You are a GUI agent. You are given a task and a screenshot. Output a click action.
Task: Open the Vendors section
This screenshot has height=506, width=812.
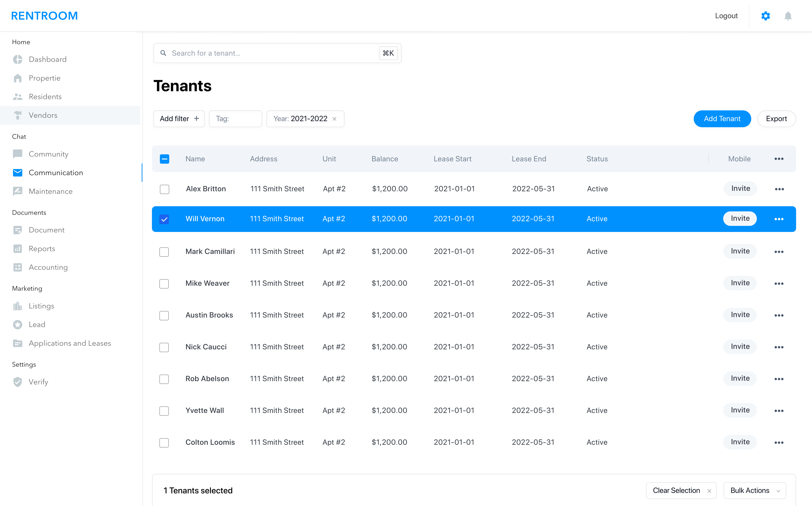[x=43, y=115]
